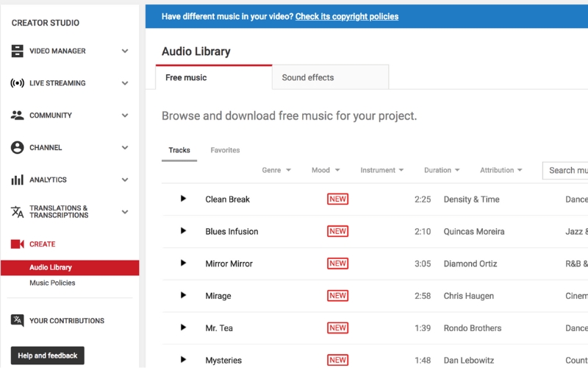Screen dimensions: 588x368
Task: Click NEW badge on Mysteries
Action: (x=337, y=360)
